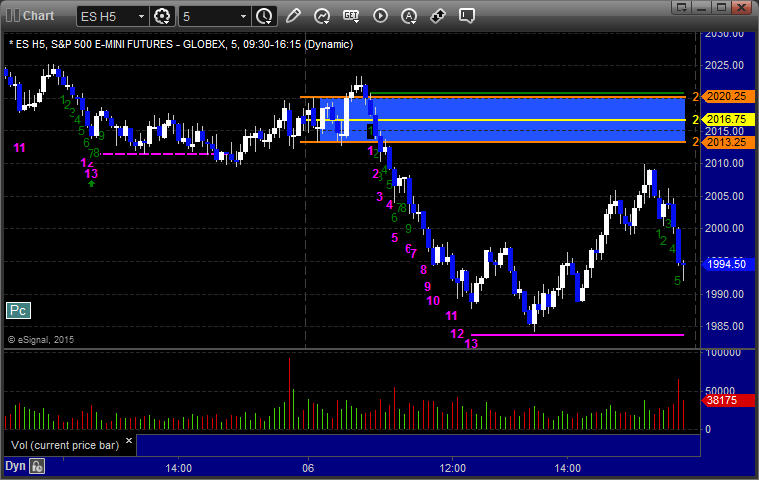Expand the interval 5 dropdown

[243, 16]
